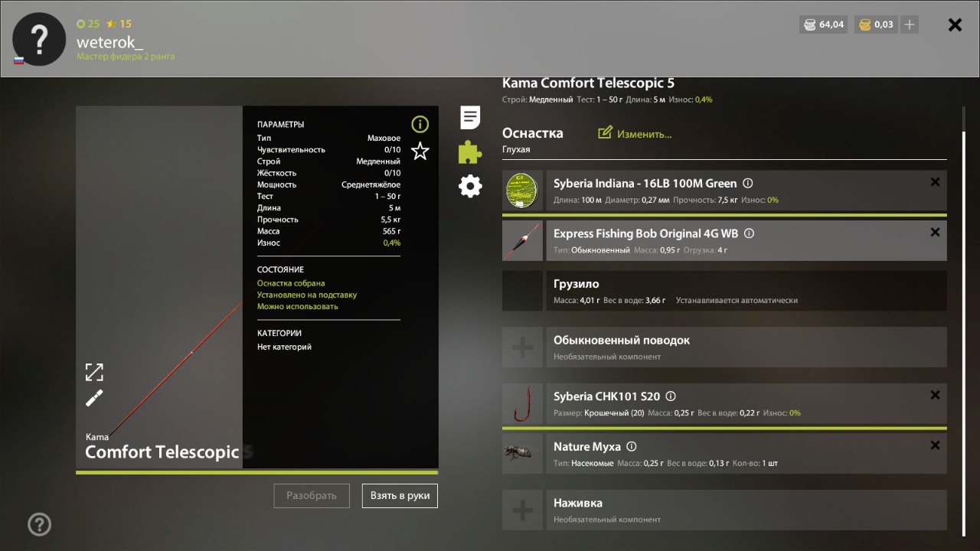The width and height of the screenshot is (980, 551).
Task: Click the Изменить rig edit link
Action: click(x=635, y=133)
